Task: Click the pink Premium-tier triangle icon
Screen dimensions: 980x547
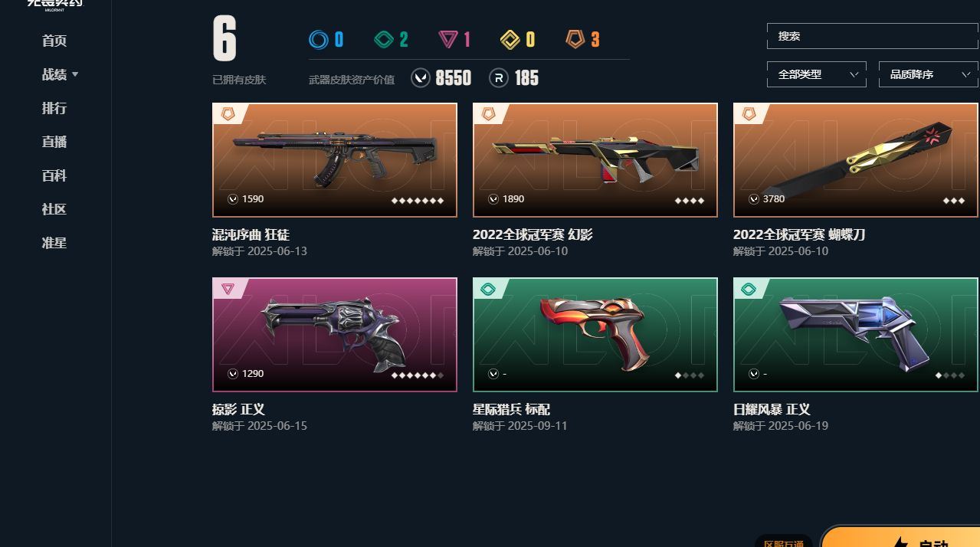Action: (x=447, y=40)
